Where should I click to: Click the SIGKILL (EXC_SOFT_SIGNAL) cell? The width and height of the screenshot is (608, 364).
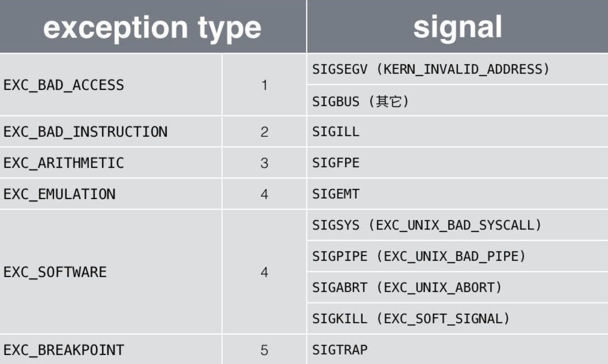coord(411,319)
